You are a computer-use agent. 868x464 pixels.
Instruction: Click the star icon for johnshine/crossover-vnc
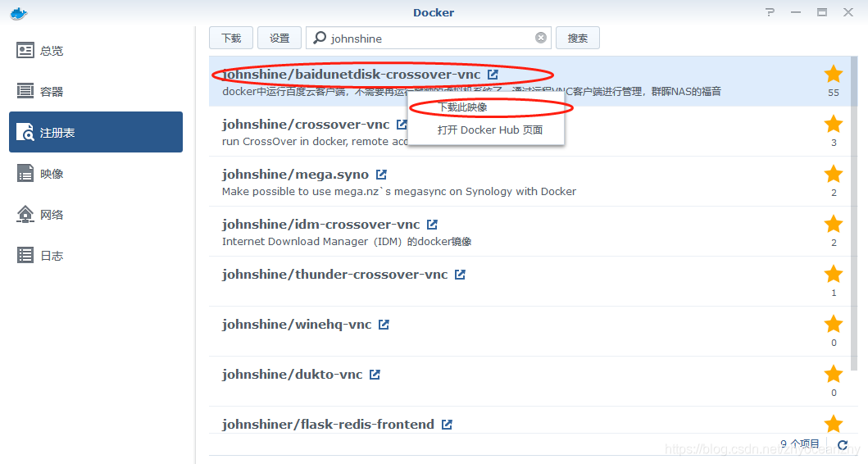[834, 124]
